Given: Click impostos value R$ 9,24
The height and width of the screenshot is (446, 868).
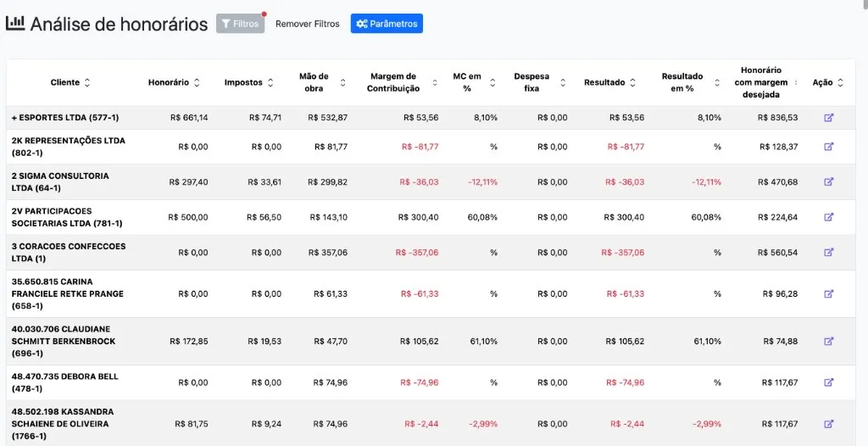Looking at the screenshot, I should point(266,424).
